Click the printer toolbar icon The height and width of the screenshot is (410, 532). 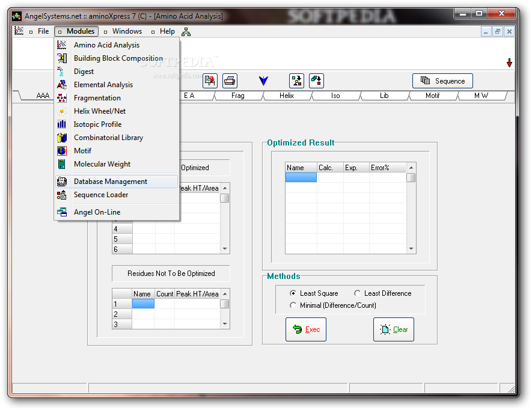pos(230,81)
